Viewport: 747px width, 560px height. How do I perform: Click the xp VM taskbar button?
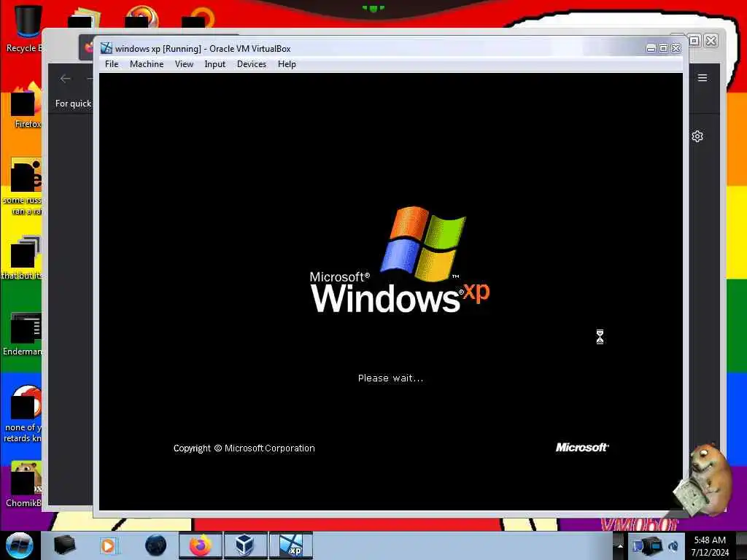290,545
